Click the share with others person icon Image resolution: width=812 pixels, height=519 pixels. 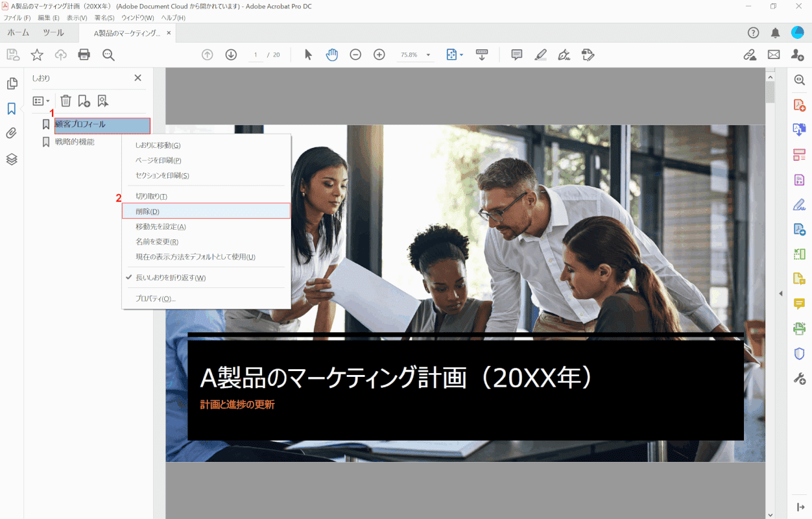[x=798, y=55]
